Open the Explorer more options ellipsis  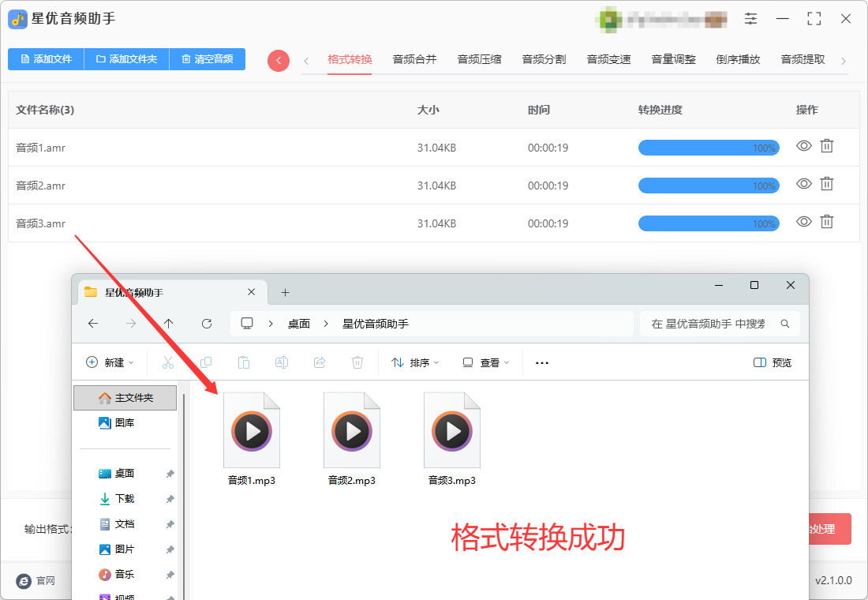[542, 363]
